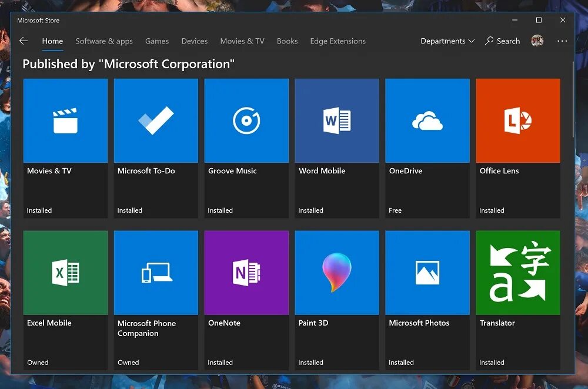Open the Software & apps tab
The width and height of the screenshot is (588, 389).
[x=104, y=41]
